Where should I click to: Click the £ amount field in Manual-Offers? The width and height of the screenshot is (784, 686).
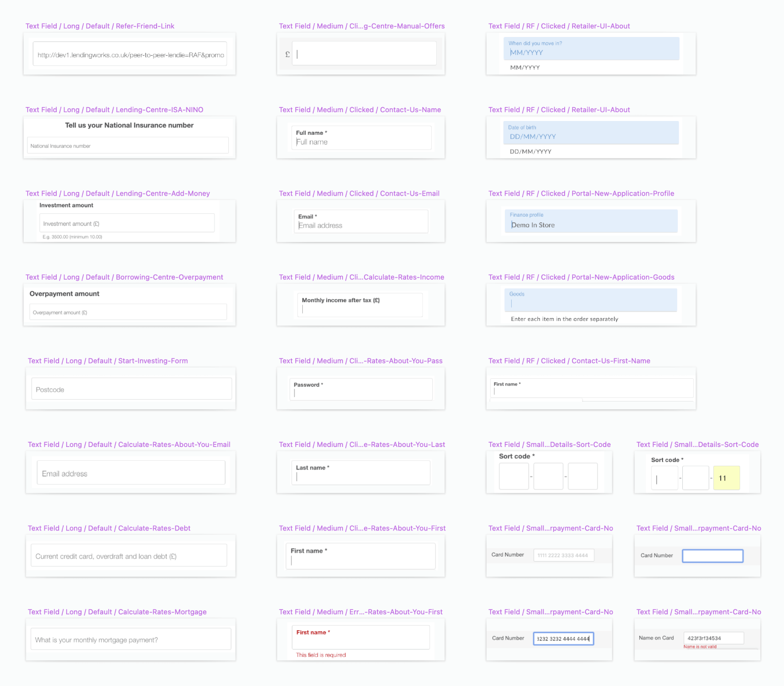pos(364,53)
